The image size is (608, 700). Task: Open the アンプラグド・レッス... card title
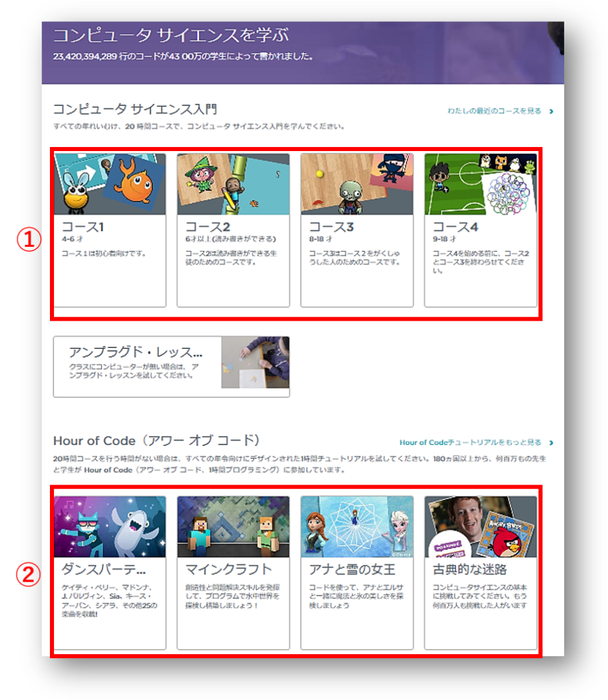tap(135, 352)
